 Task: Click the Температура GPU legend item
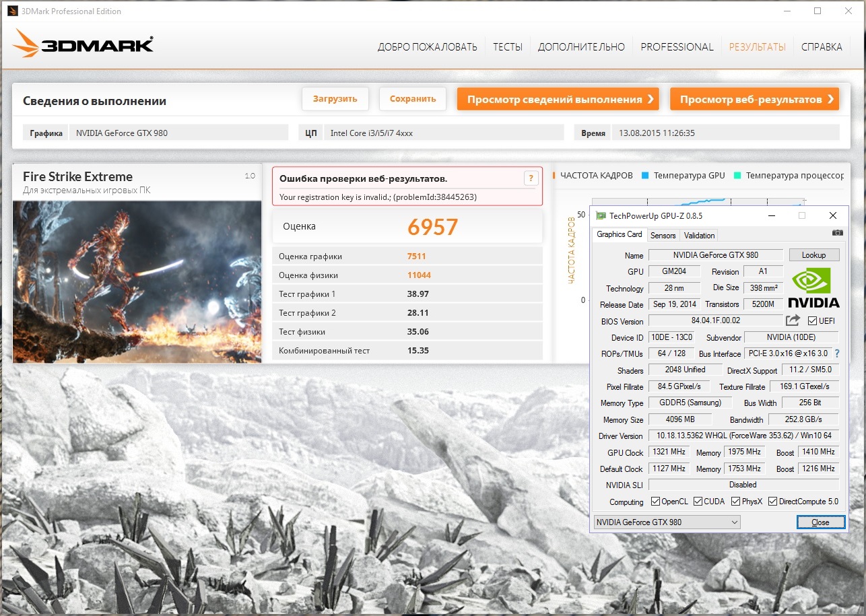[x=683, y=175]
